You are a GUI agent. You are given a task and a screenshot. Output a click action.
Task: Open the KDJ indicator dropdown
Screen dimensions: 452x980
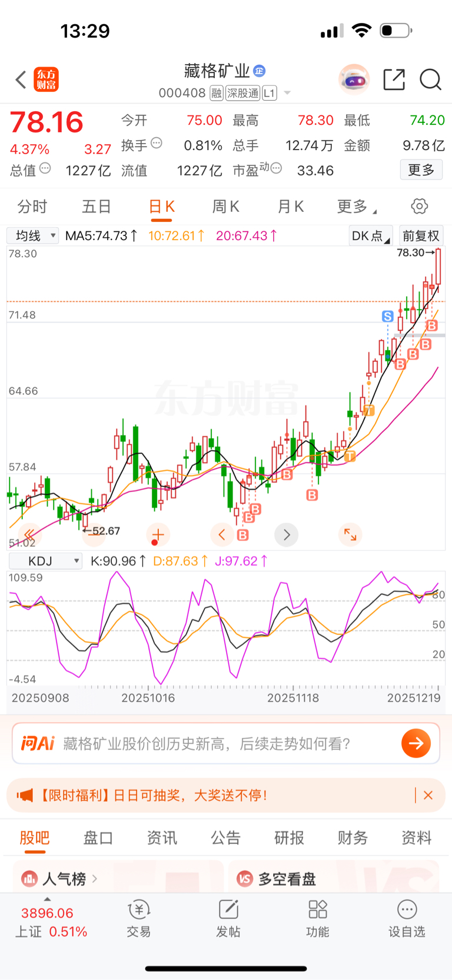[45, 561]
